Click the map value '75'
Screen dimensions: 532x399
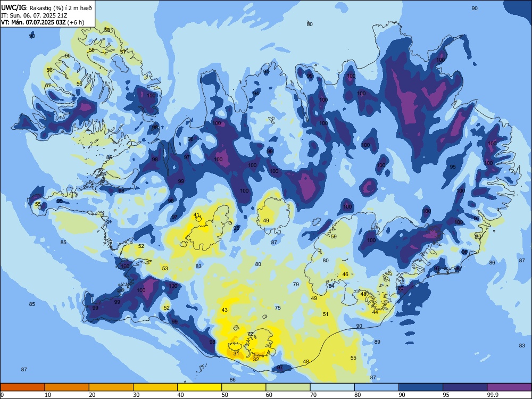pos(278,307)
